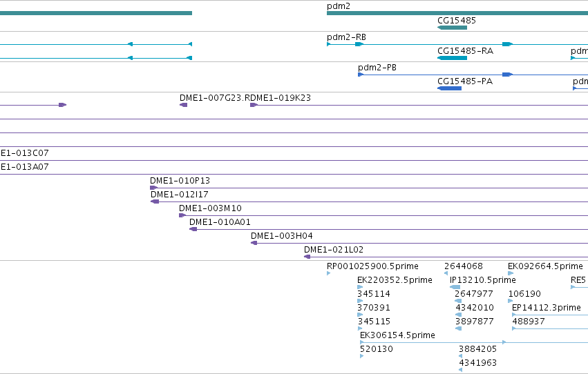This screenshot has height=374, width=588.
Task: Select the 4342010 EST label
Action: 475,308
